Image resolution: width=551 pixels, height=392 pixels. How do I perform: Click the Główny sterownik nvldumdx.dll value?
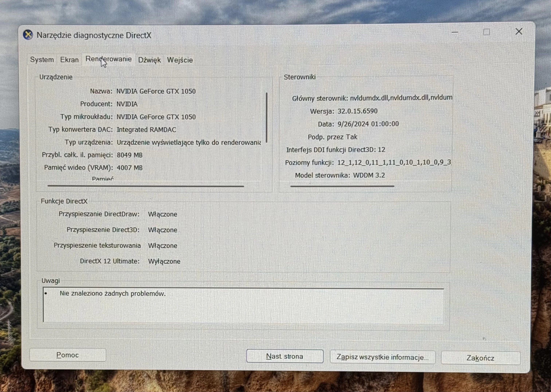point(401,98)
